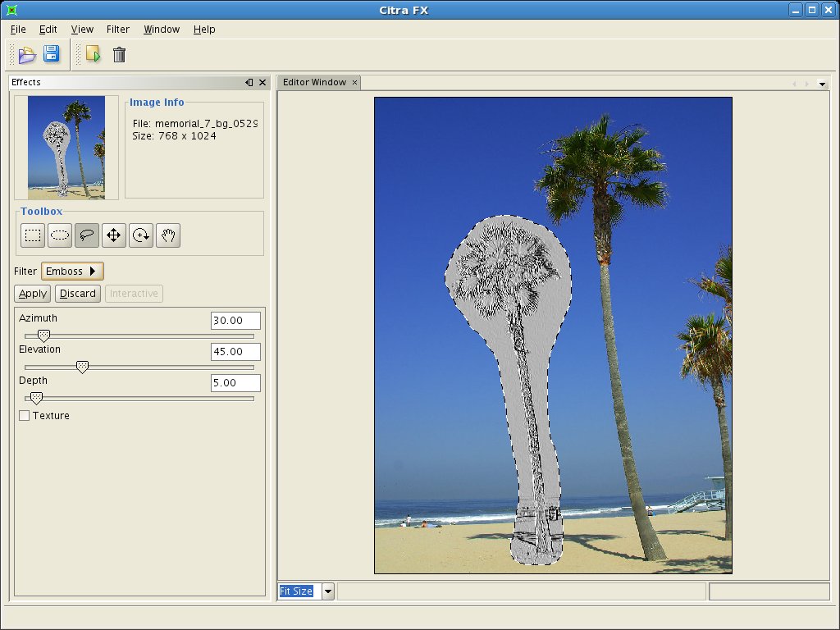840x630 pixels.
Task: Select the lasso selection tool
Action: (x=87, y=235)
